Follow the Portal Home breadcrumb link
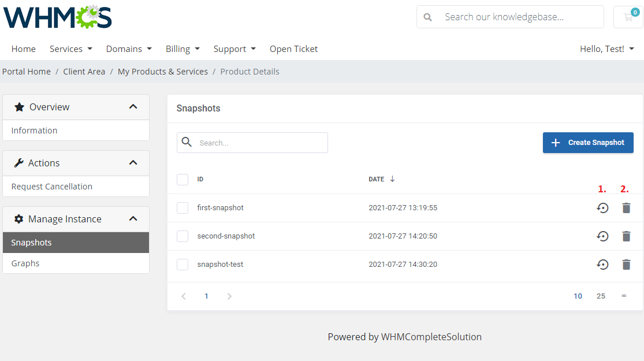This screenshot has width=644, height=361. tap(27, 72)
